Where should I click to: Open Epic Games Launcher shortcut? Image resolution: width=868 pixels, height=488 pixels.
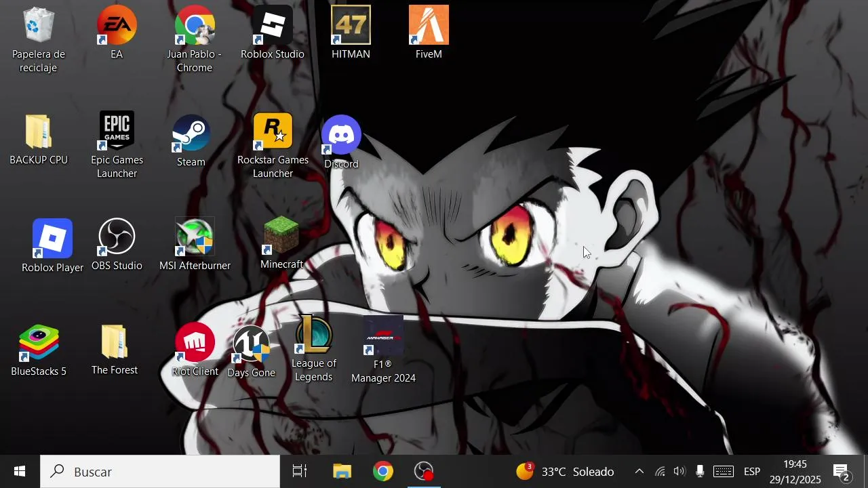(117, 145)
